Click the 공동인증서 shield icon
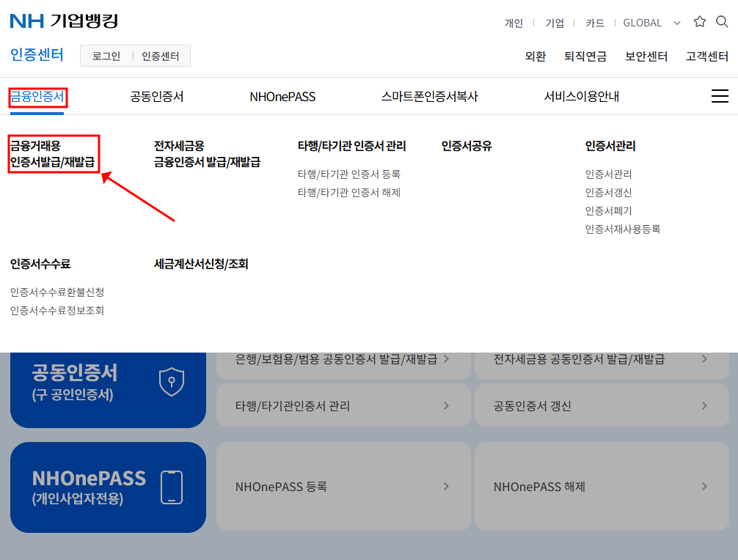This screenshot has height=560, width=738. 172,381
